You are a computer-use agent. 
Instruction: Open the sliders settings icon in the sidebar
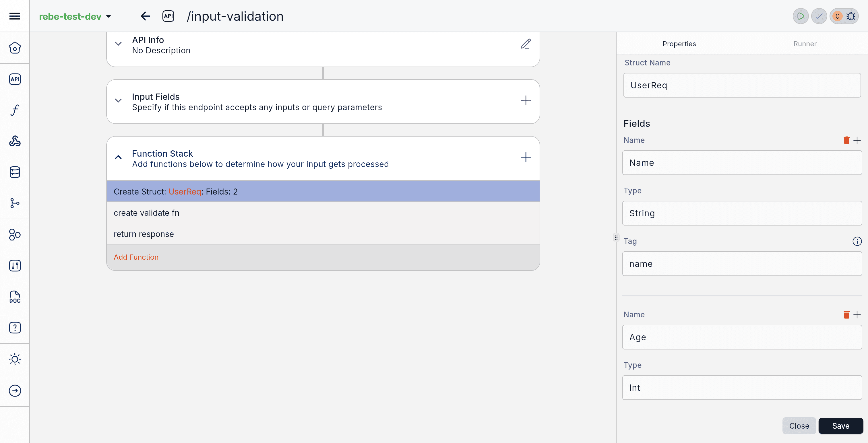click(15, 265)
